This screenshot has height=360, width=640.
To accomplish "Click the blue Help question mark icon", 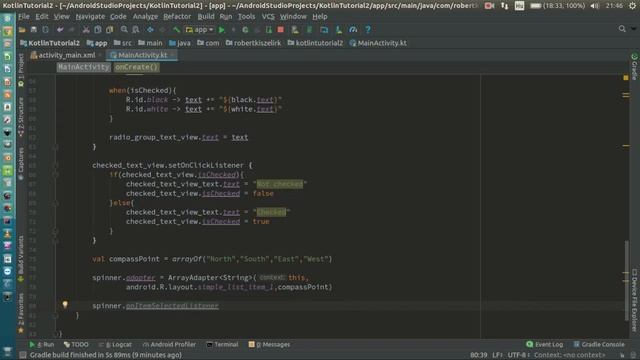I will tap(368, 29).
